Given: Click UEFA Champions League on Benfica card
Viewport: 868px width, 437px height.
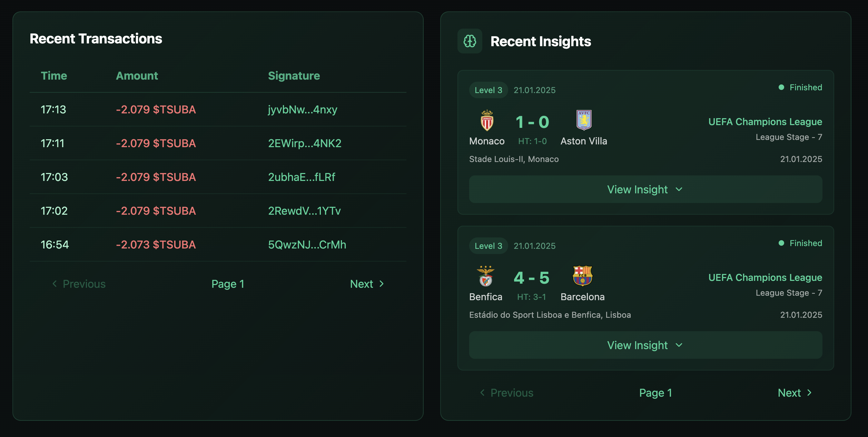Looking at the screenshot, I should tap(765, 277).
